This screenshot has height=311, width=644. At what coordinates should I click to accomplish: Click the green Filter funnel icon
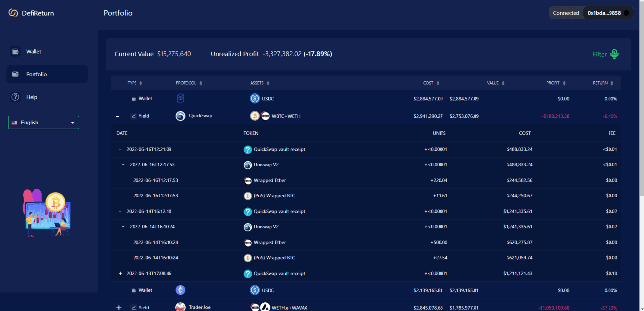[614, 54]
